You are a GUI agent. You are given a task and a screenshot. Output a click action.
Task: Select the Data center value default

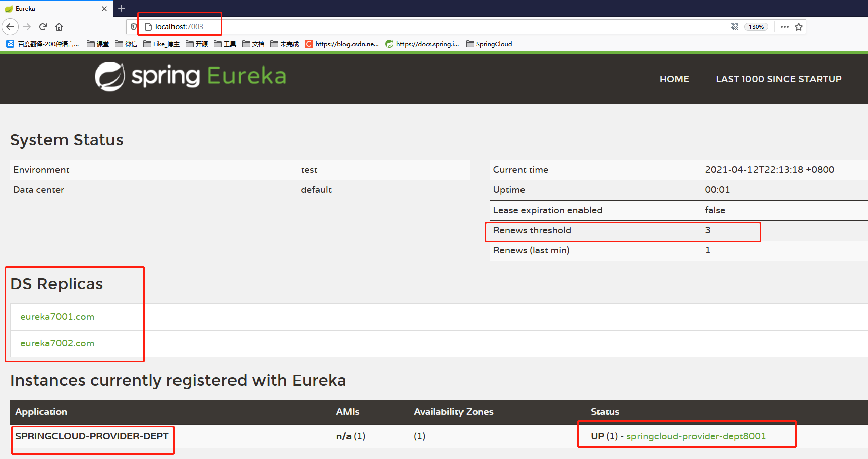tap(316, 190)
